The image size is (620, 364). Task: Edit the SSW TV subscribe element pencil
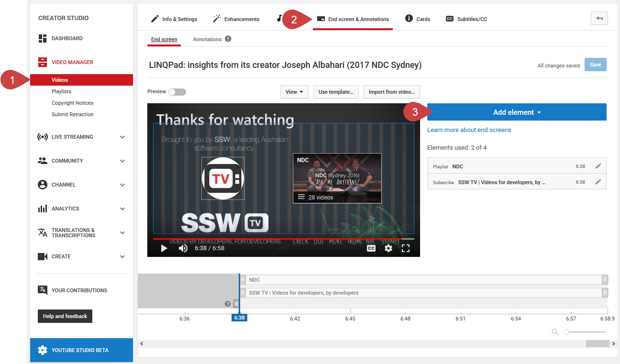click(598, 182)
